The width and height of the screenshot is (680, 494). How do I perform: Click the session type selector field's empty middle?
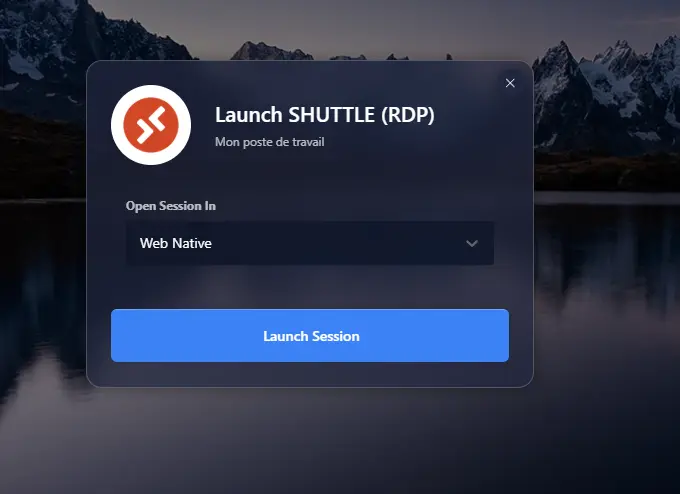(x=330, y=243)
